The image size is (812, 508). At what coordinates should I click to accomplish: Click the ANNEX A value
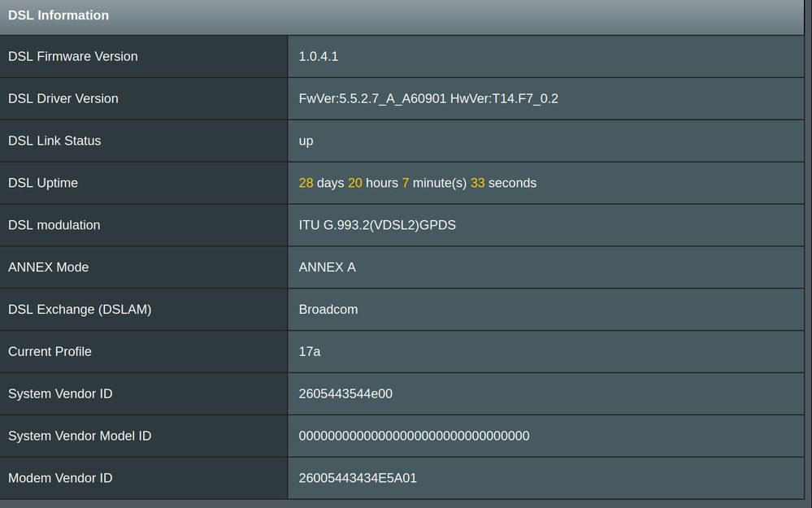point(327,267)
